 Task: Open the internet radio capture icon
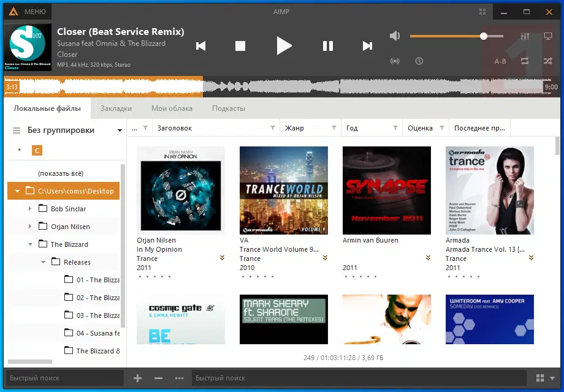[395, 61]
